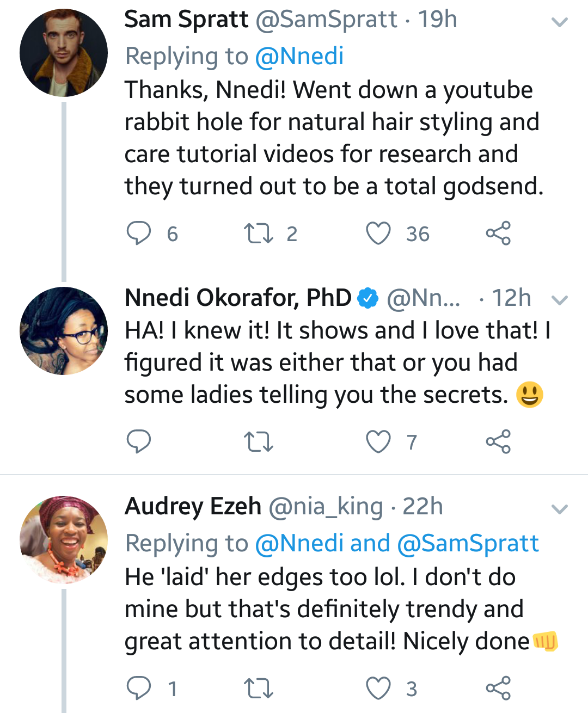Share Sam Spratt's tweet
The width and height of the screenshot is (588, 713).
pos(498,233)
